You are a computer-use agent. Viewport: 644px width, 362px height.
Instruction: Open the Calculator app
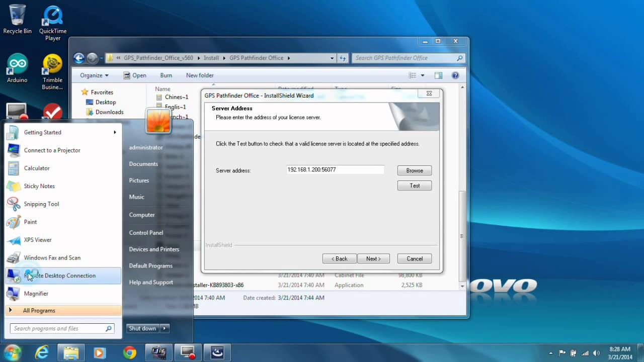[63, 168]
